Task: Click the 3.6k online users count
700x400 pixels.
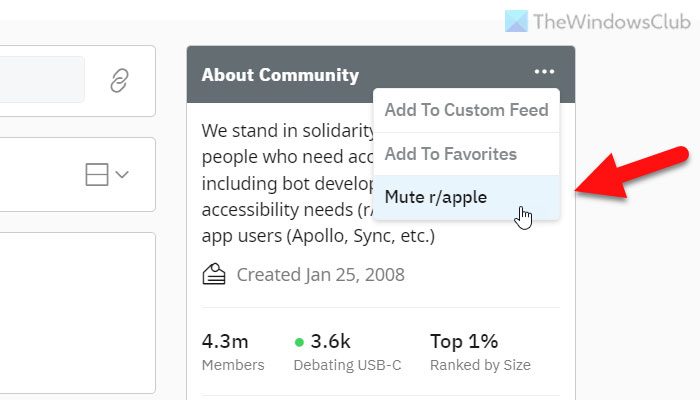Action: 330,341
